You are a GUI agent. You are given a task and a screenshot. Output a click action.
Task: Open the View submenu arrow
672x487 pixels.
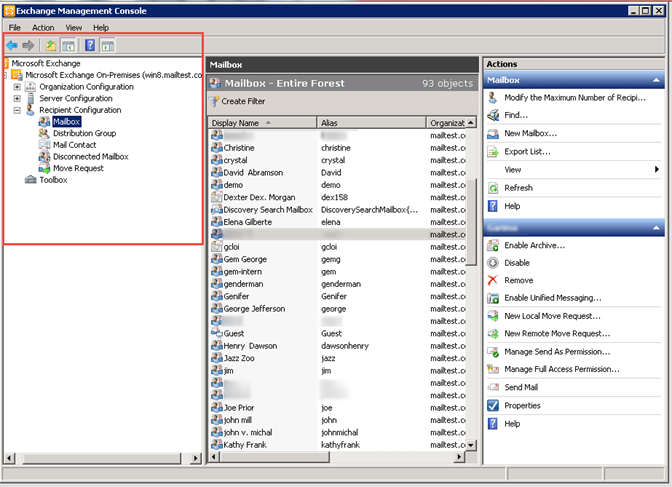(x=657, y=169)
